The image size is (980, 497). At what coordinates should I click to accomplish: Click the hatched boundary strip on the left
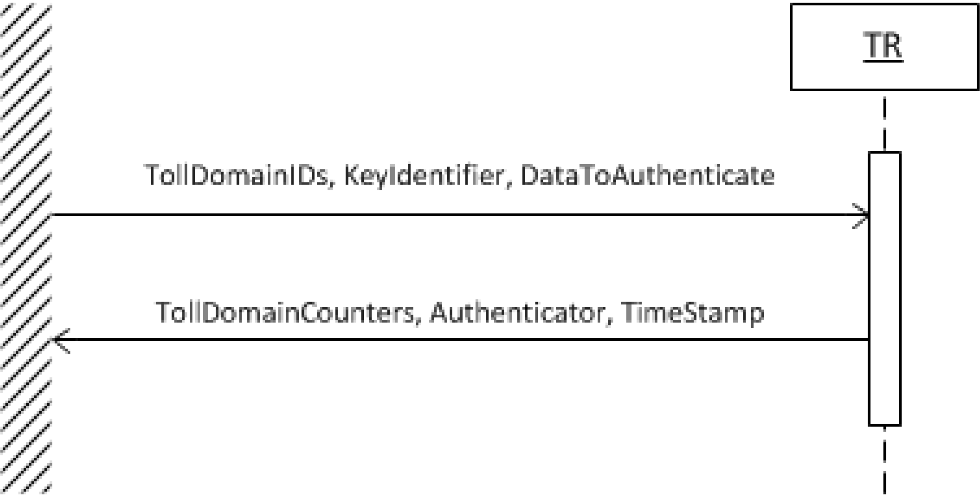[26, 248]
